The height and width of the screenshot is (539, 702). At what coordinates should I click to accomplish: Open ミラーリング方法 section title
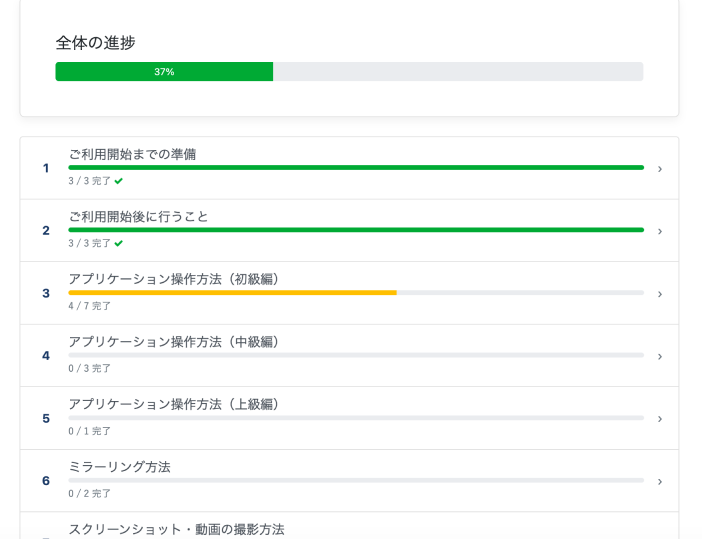point(119,467)
